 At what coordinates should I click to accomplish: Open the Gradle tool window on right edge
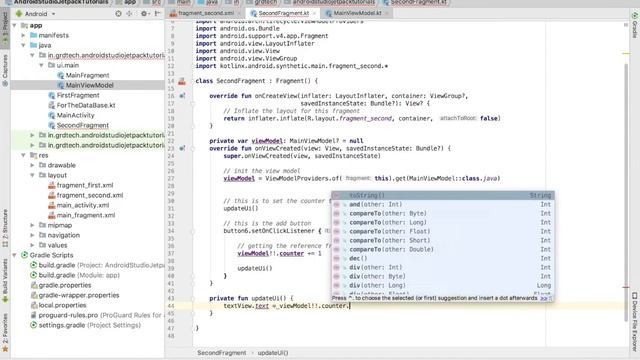635,25
